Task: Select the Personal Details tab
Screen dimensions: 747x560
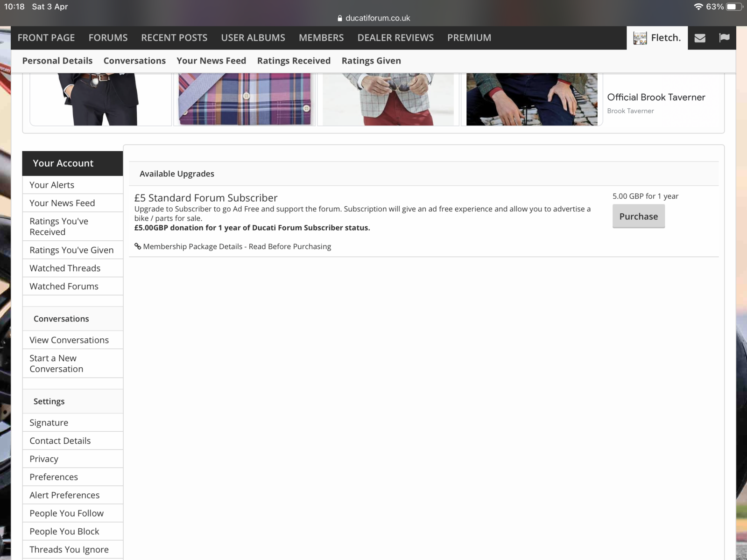Action: (x=57, y=61)
